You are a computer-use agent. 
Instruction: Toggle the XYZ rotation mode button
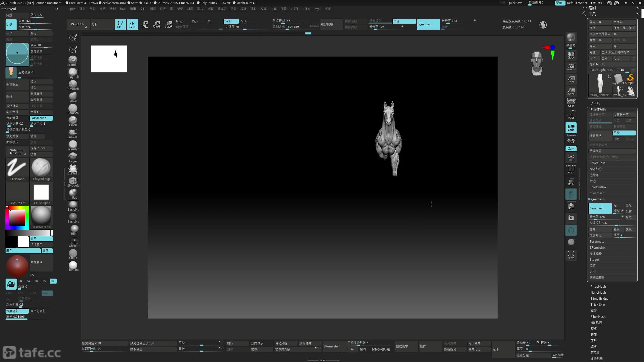click(x=571, y=149)
